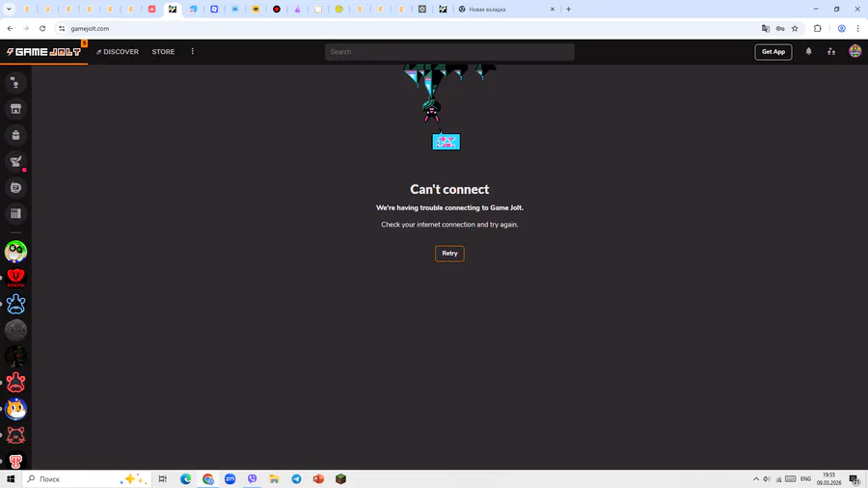Open the password key icon

click(780, 28)
